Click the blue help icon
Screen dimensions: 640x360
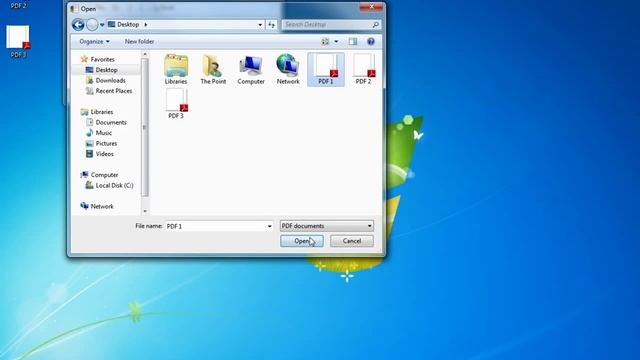click(x=371, y=42)
